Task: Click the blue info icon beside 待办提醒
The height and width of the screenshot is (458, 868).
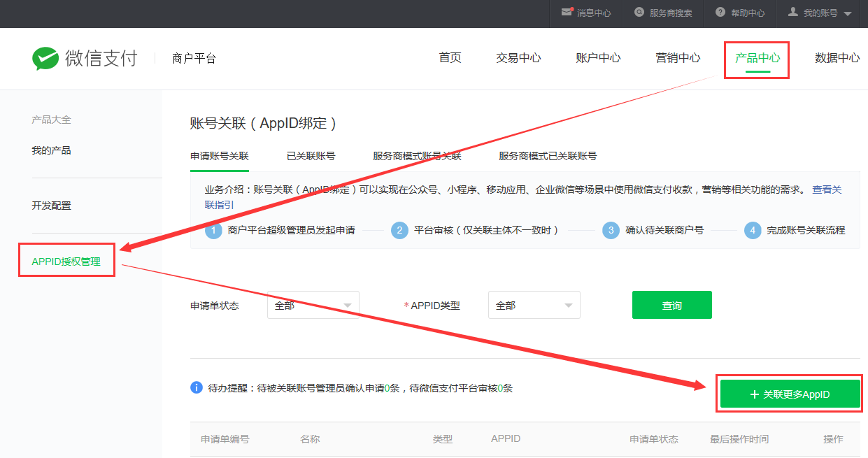Action: (x=197, y=387)
